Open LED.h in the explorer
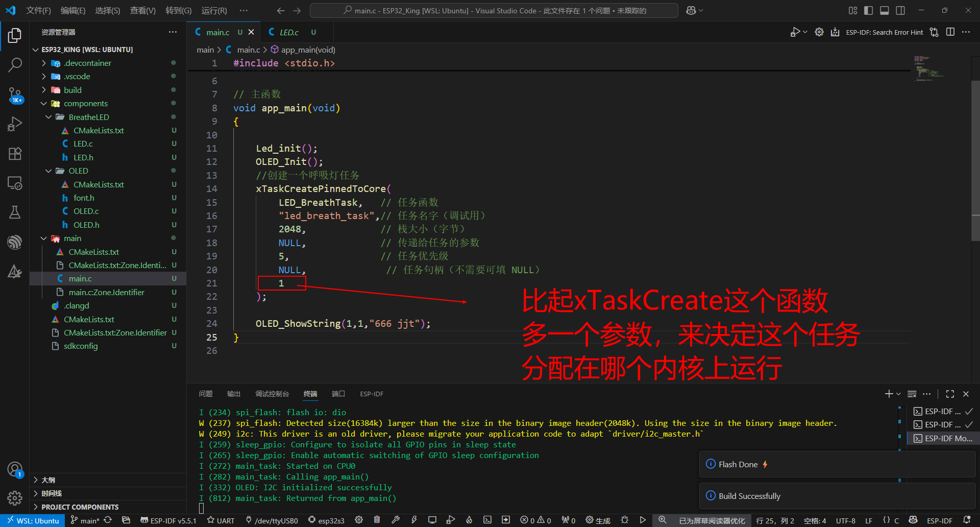The image size is (980, 527). pos(83,157)
